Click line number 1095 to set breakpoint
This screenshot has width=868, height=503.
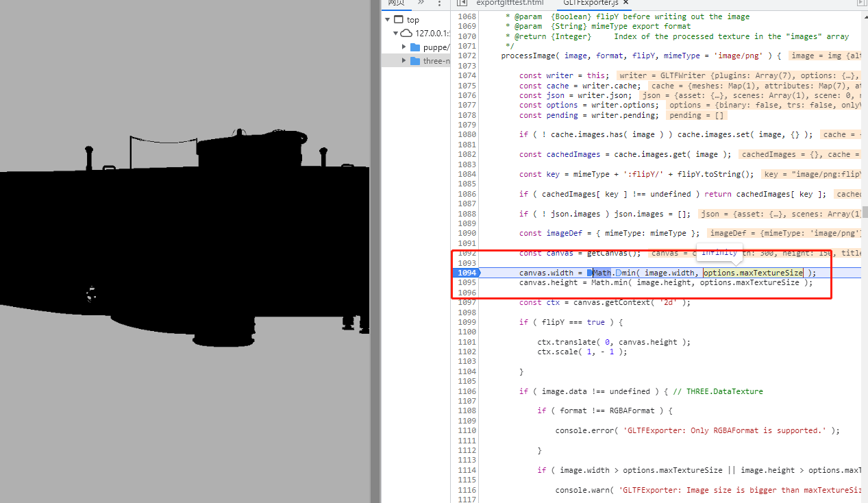[467, 282]
